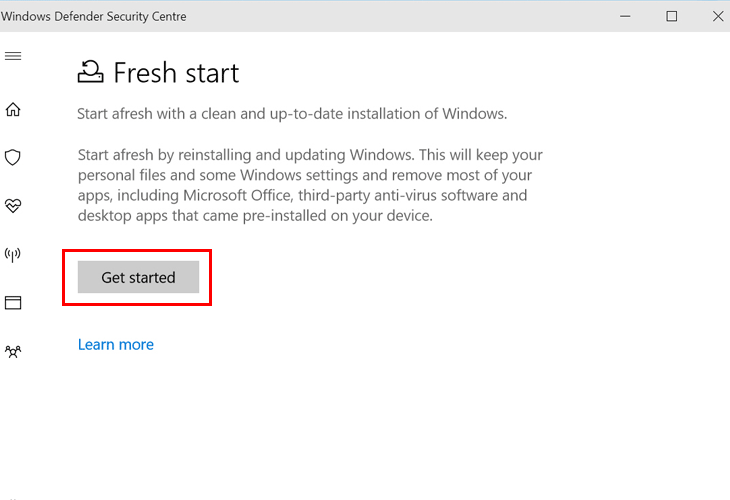Click the Windows Defender Security Centre title
The width and height of the screenshot is (730, 500).
pos(94,16)
